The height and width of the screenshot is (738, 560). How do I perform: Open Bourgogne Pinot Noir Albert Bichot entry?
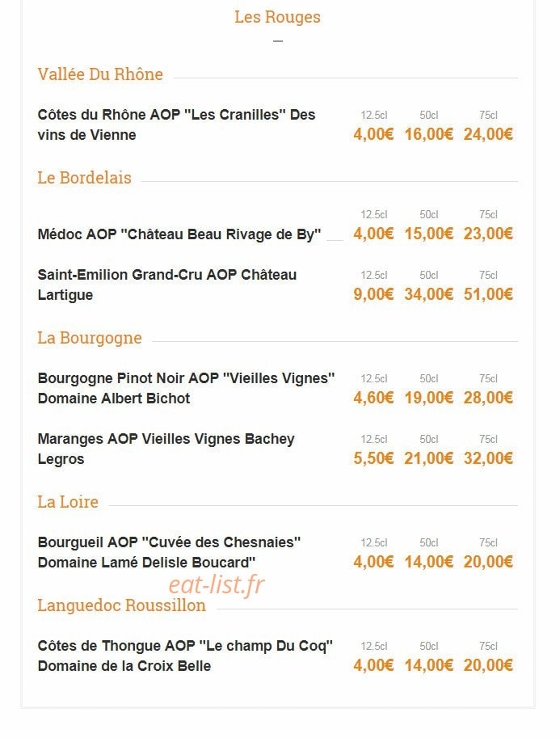187,388
